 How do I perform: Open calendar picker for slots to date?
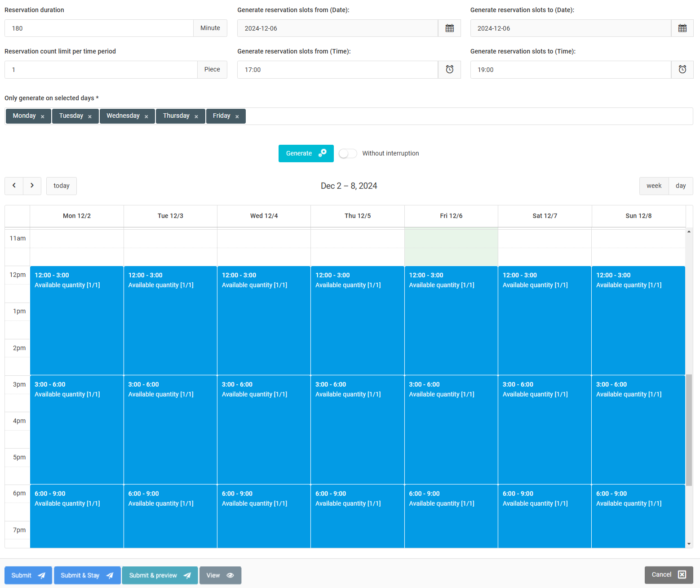682,28
